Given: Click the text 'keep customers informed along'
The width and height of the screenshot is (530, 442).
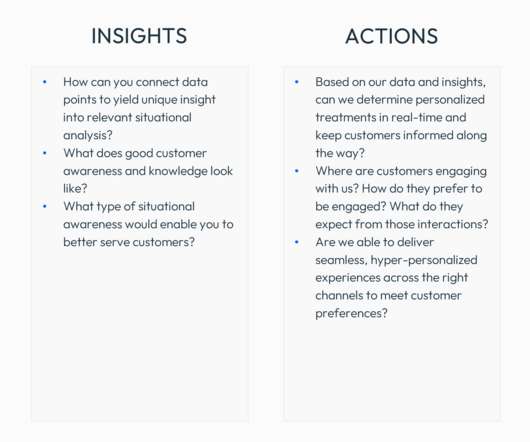Looking at the screenshot, I should pyautogui.click(x=401, y=135).
